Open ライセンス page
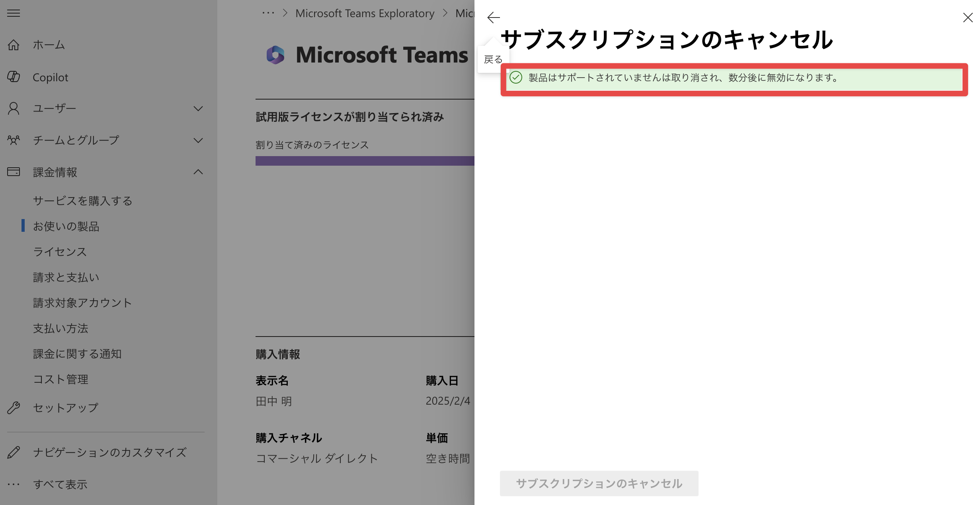This screenshot has height=505, width=980. click(x=60, y=252)
